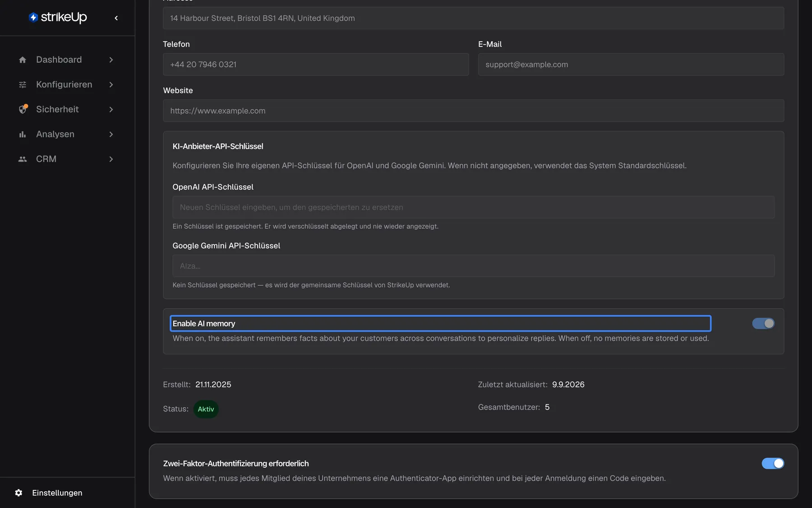The width and height of the screenshot is (812, 508).
Task: Click the Aktiv status badge
Action: click(206, 409)
